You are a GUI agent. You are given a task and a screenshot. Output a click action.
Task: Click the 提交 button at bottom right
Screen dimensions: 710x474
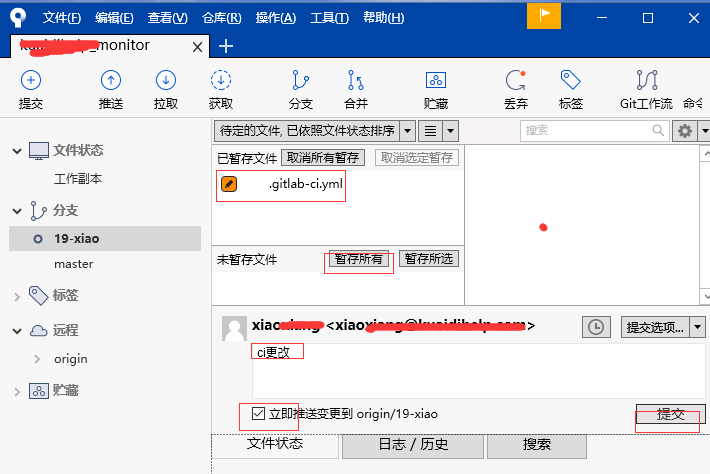pyautogui.click(x=671, y=414)
